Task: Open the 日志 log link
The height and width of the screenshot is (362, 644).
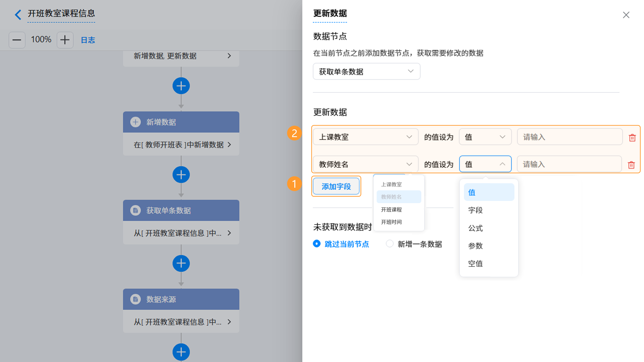Action: point(88,40)
